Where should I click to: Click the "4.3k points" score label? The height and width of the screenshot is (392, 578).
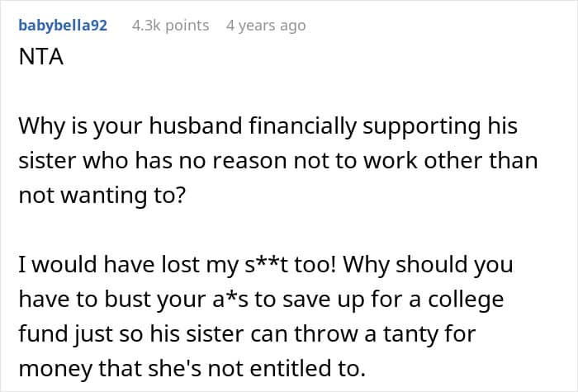(170, 26)
